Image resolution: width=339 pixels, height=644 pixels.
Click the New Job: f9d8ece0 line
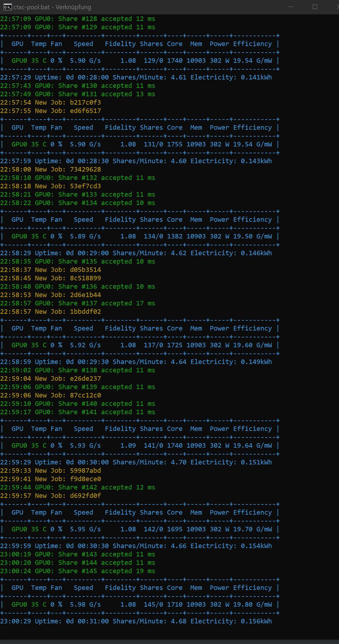[51, 479]
